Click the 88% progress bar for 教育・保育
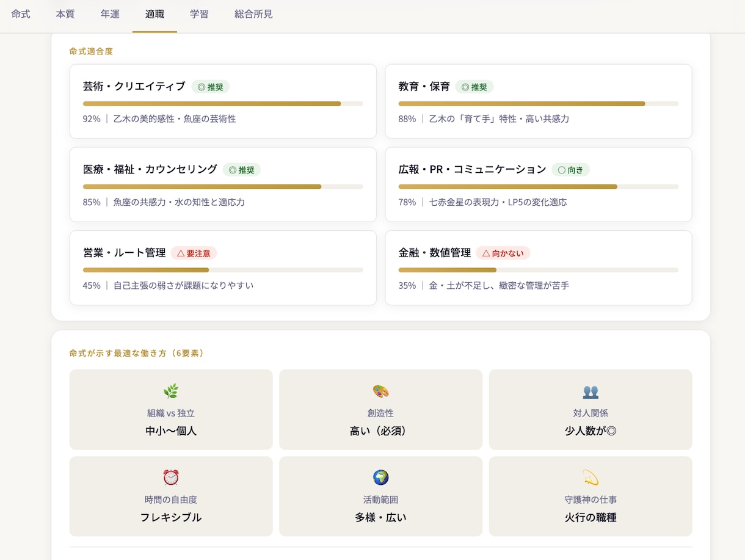 click(x=539, y=104)
